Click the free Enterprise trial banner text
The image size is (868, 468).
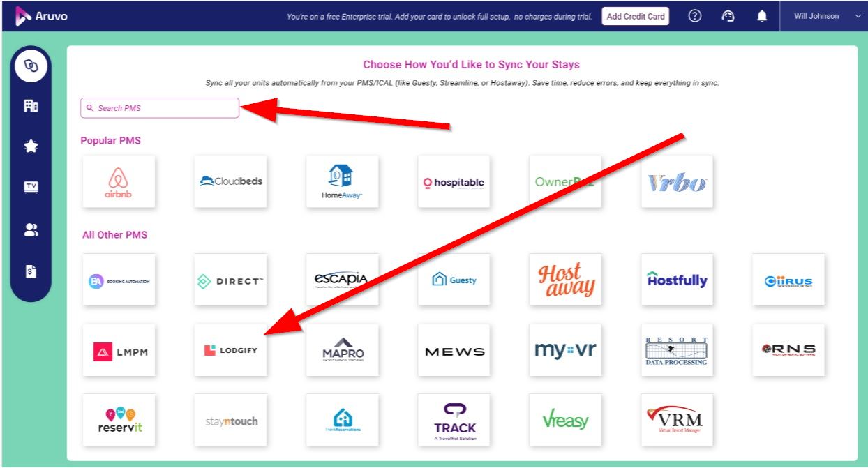click(440, 17)
